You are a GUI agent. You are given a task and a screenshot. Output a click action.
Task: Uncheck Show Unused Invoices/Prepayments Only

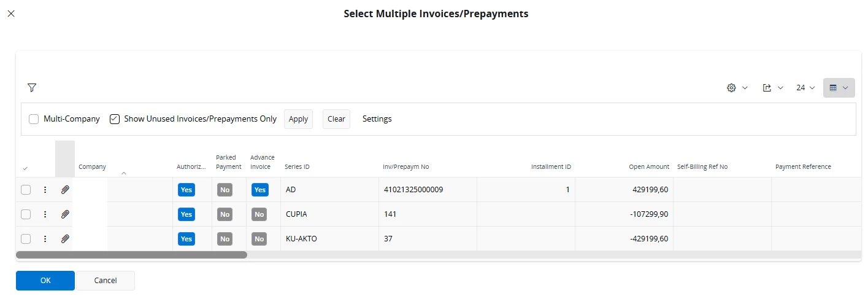point(115,119)
